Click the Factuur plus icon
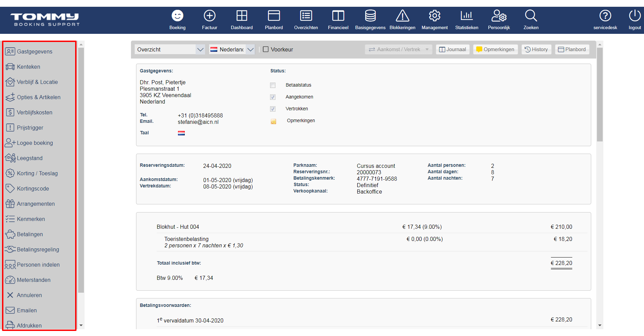The width and height of the screenshot is (644, 336). coord(209,16)
